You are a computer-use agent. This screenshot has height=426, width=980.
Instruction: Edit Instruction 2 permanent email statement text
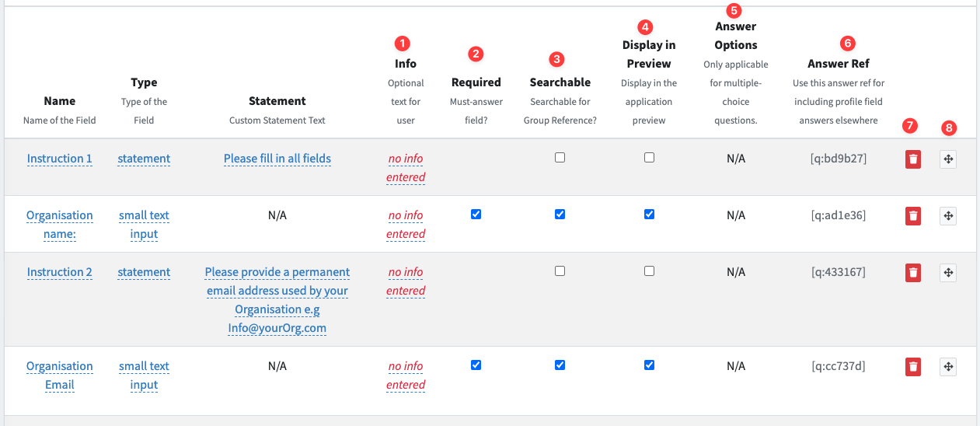tap(277, 300)
